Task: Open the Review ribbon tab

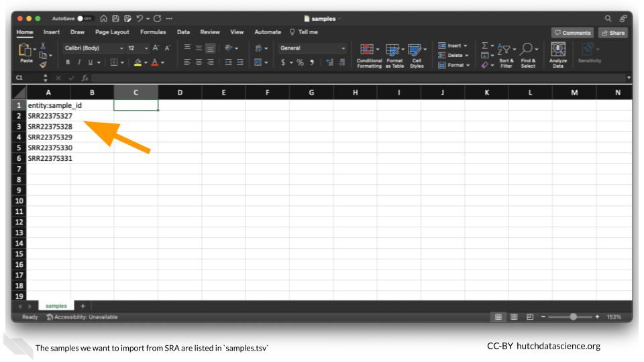Action: [210, 32]
